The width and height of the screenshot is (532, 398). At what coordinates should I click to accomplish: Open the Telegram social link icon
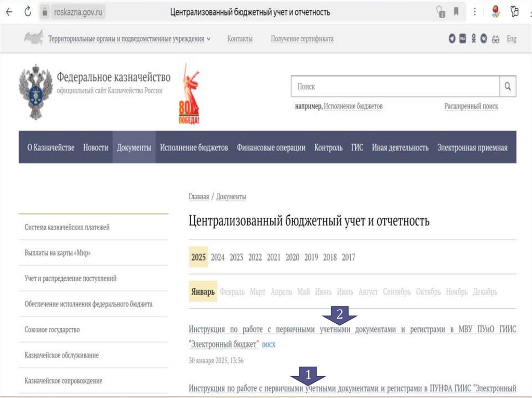click(x=452, y=38)
